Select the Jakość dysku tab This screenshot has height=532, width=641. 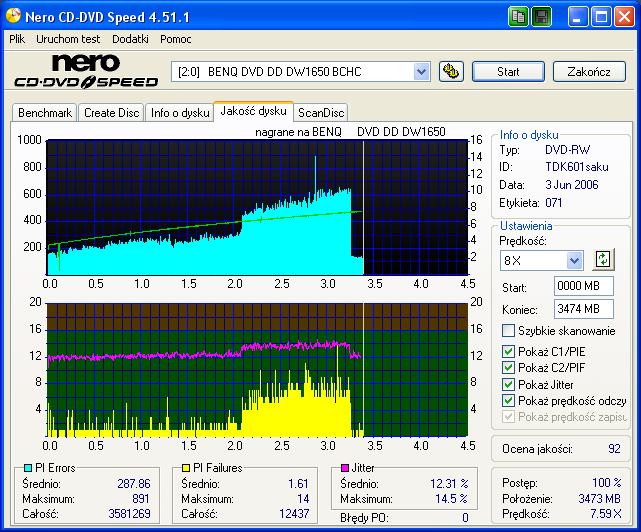tap(253, 111)
